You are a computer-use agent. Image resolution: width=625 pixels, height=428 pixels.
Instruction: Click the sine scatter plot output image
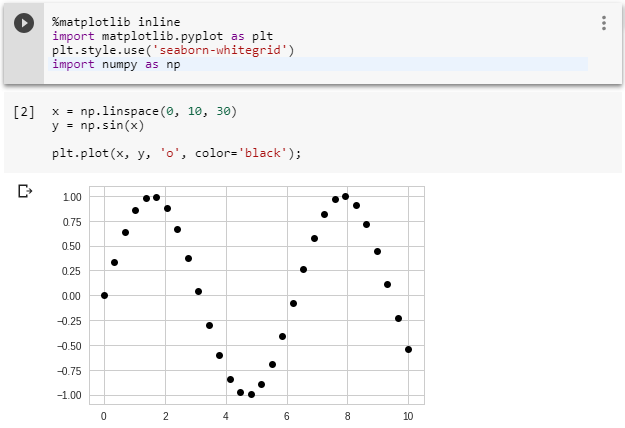240,304
